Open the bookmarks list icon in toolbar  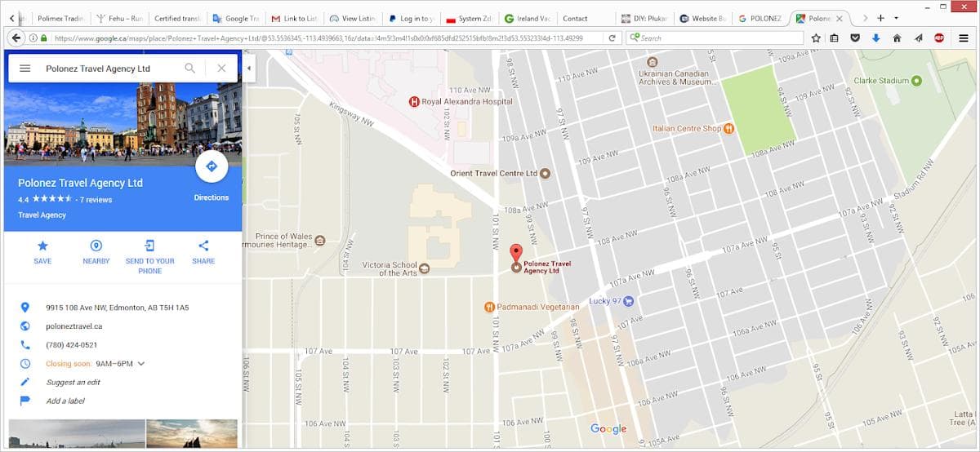tap(835, 38)
